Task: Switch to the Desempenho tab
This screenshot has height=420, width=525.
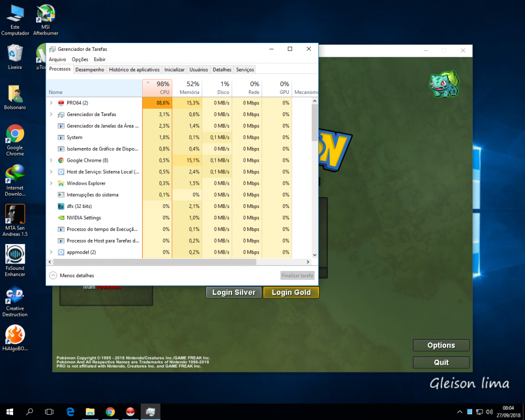Action: 89,69
